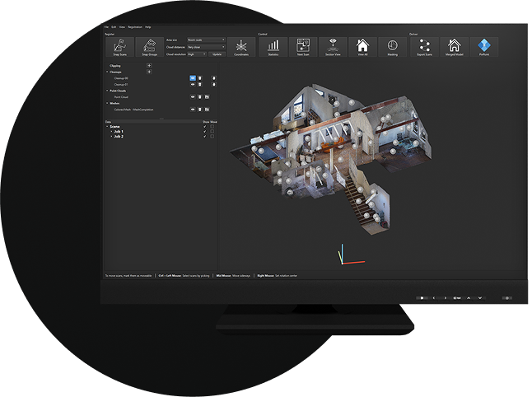Open the Cloud distance dropdown
This screenshot has width=532, height=397.
pos(206,47)
